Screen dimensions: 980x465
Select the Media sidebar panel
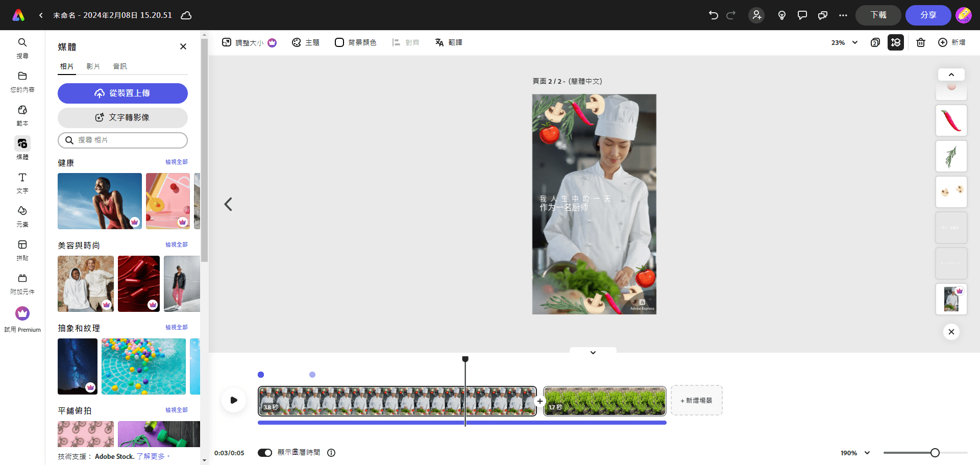tap(22, 149)
